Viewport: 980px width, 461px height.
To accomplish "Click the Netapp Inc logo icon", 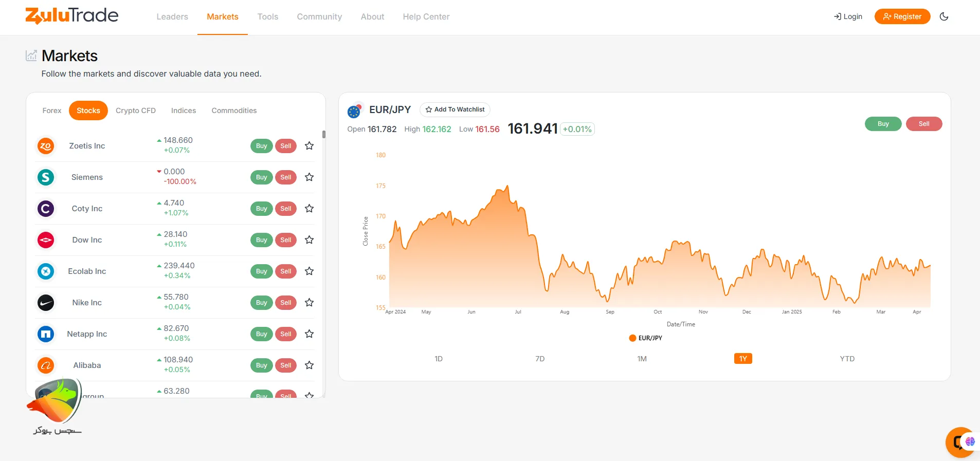I will (x=46, y=334).
